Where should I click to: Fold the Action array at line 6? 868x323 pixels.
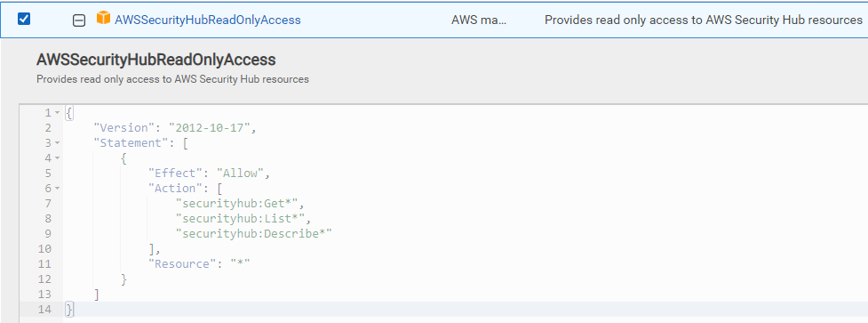pyautogui.click(x=57, y=189)
